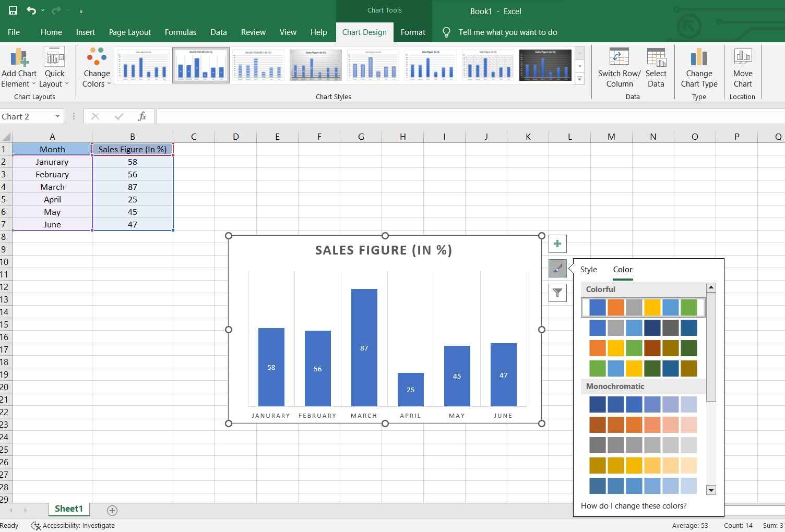Open the File menu
The width and height of the screenshot is (785, 532).
pyautogui.click(x=14, y=32)
